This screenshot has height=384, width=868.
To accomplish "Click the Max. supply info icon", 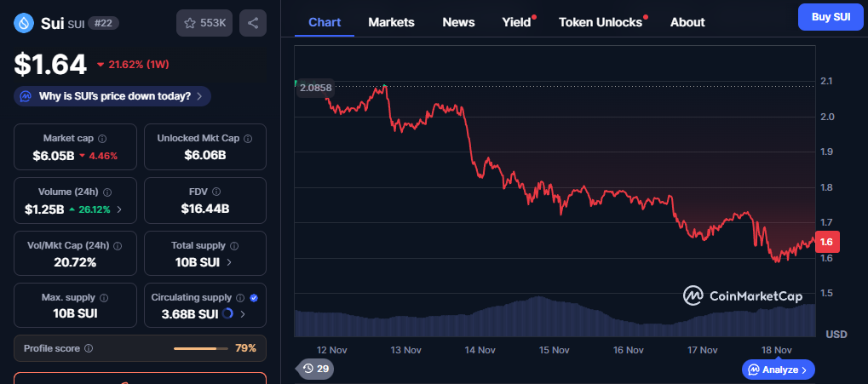I will (104, 298).
